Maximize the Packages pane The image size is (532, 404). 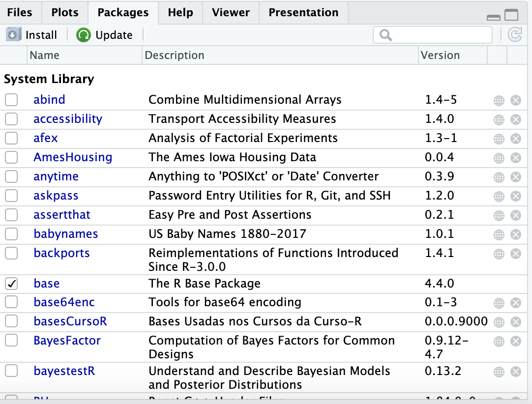pyautogui.click(x=511, y=15)
